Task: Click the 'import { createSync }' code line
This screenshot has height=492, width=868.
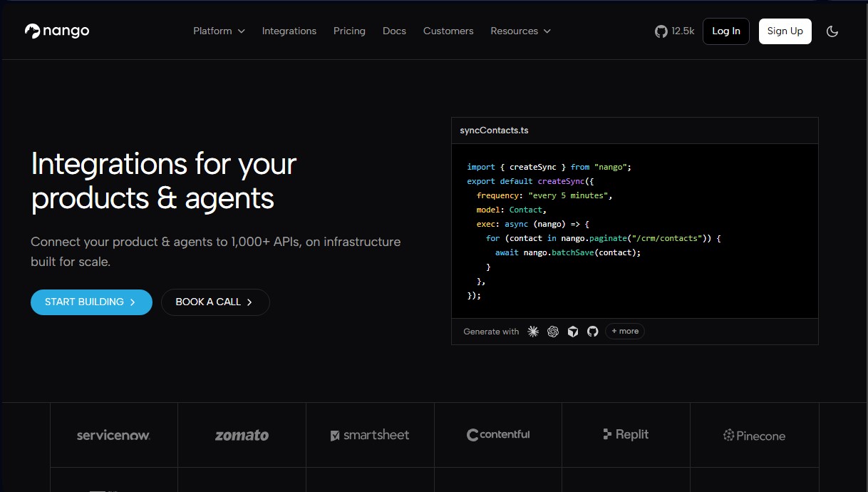Action: point(549,167)
